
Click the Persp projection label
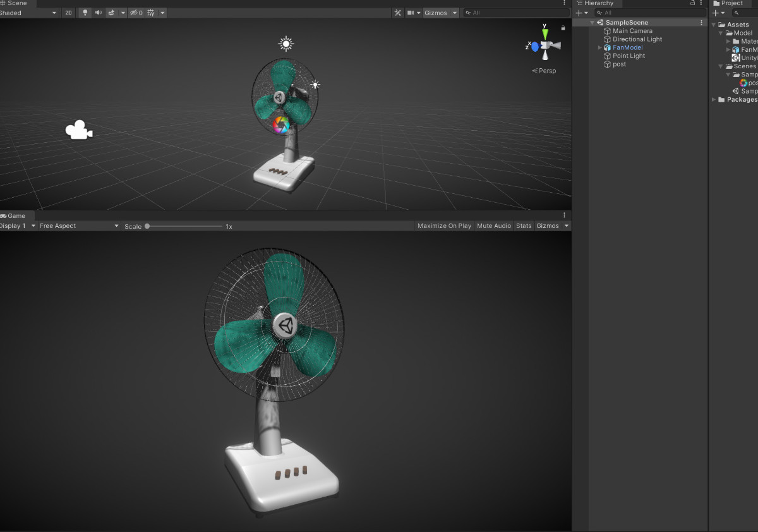pos(544,71)
